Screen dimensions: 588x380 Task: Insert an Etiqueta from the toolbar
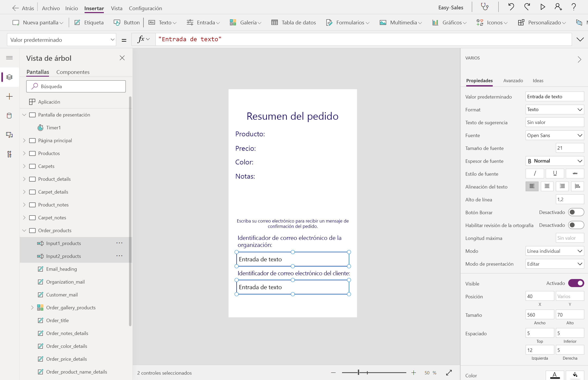89,22
